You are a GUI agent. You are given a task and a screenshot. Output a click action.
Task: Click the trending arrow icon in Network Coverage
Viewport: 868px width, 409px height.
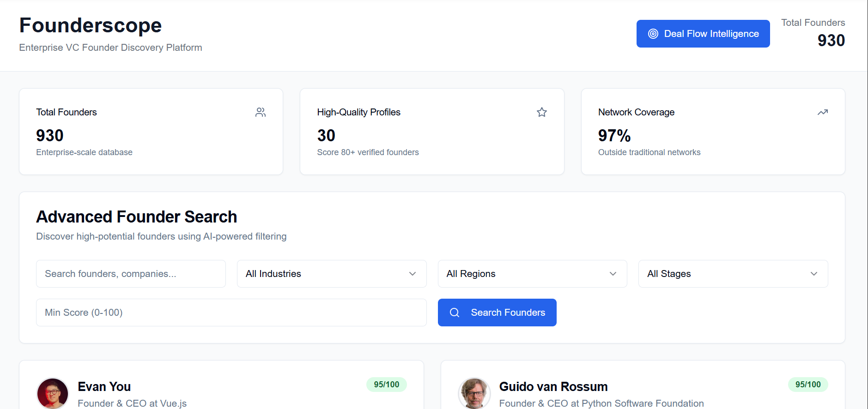822,112
